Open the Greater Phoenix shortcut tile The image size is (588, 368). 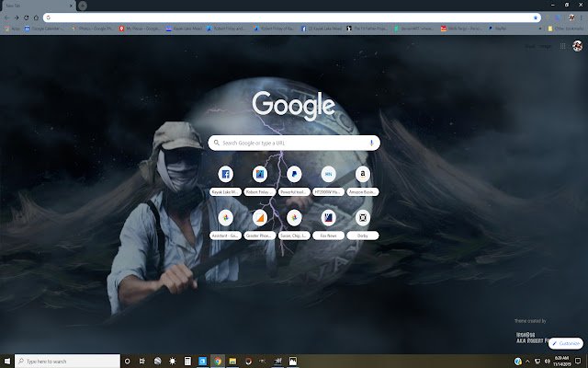coord(259,224)
